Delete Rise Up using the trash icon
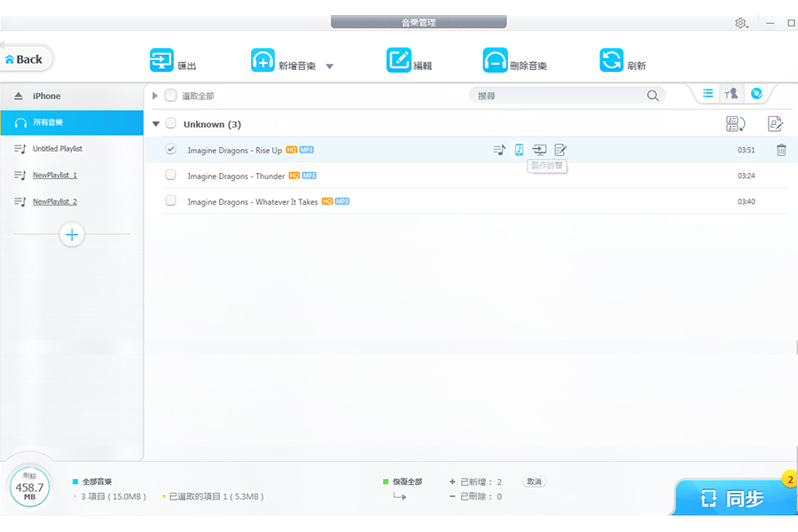 781,150
